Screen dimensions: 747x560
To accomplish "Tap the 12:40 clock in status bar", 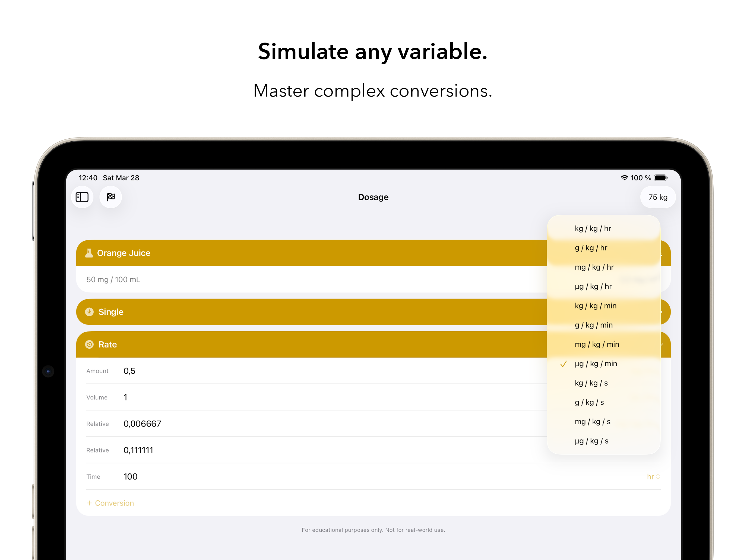I will point(88,178).
